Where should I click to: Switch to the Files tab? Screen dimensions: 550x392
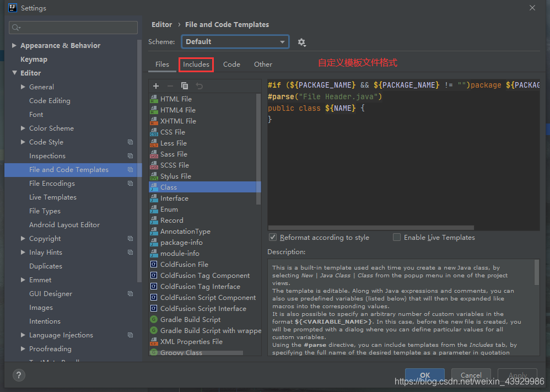(x=162, y=64)
